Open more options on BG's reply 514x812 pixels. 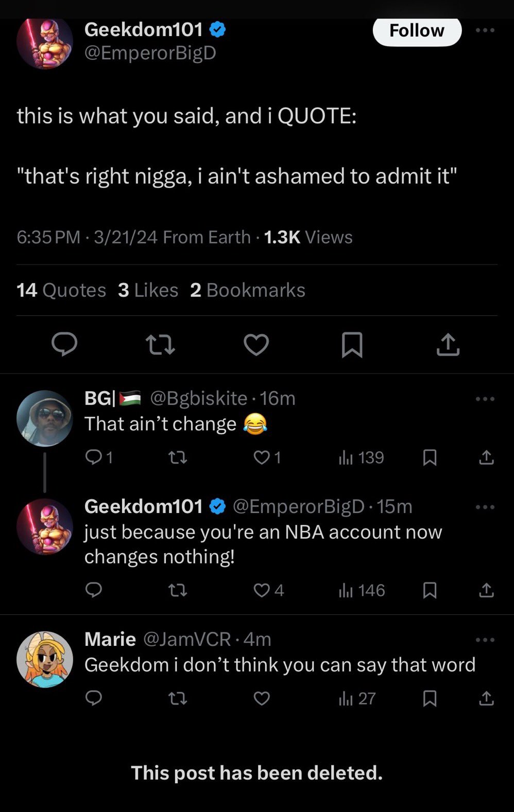pyautogui.click(x=485, y=399)
